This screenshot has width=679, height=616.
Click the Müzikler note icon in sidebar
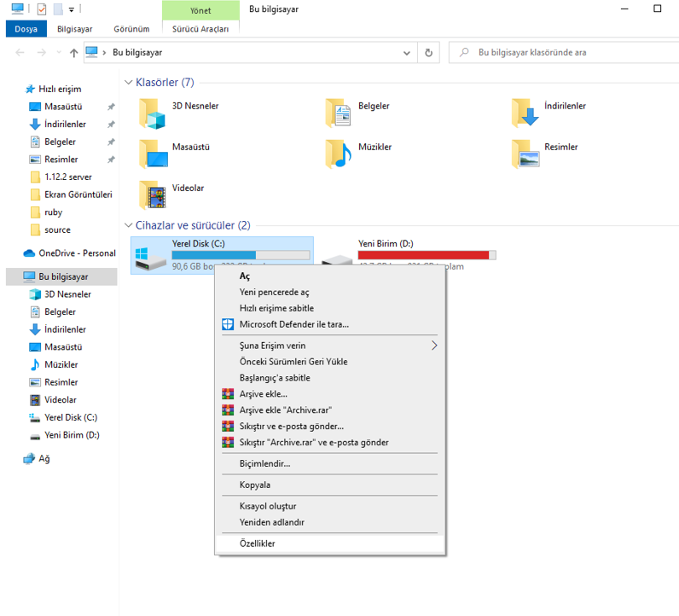coord(35,365)
